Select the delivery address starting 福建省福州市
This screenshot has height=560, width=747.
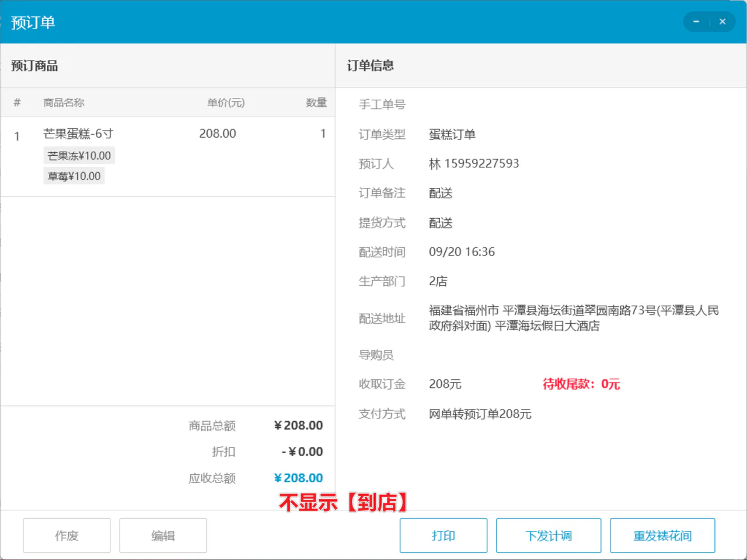(x=574, y=318)
